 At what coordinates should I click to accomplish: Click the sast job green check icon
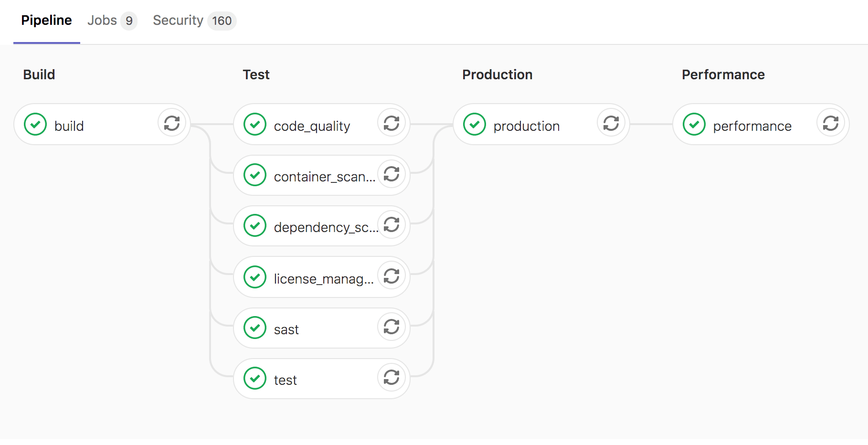254,328
